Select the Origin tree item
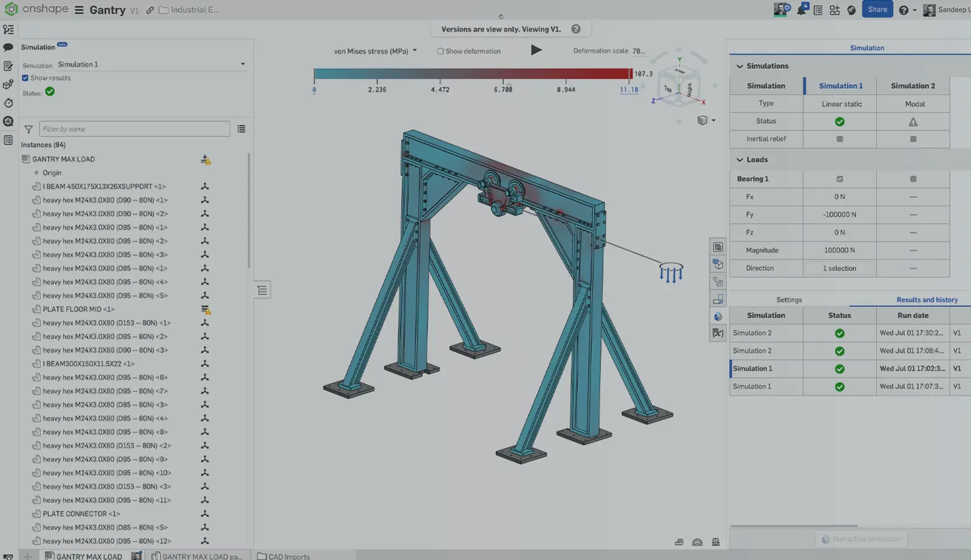 pyautogui.click(x=52, y=173)
